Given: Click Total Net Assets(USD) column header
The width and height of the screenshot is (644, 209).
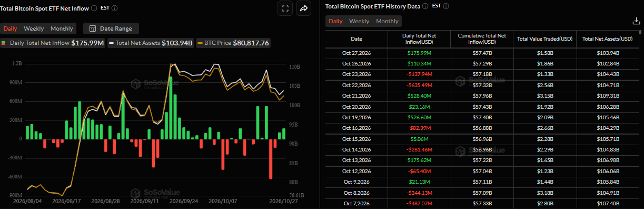Looking at the screenshot, I should [608, 39].
